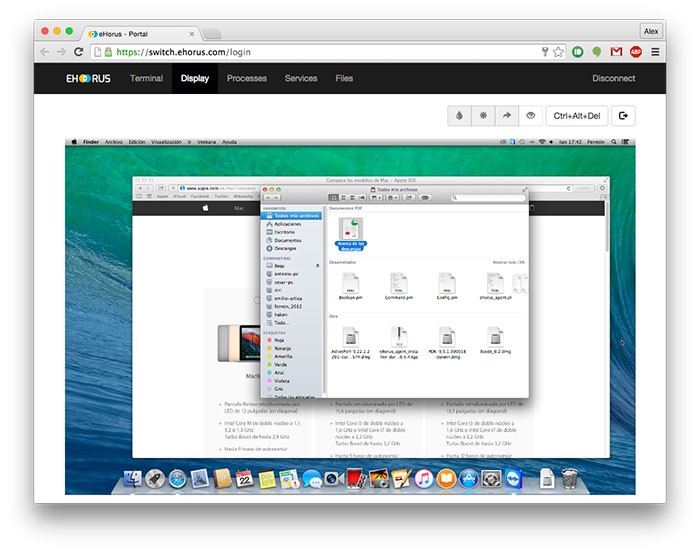Bookmark the page with the star icon

click(x=558, y=52)
